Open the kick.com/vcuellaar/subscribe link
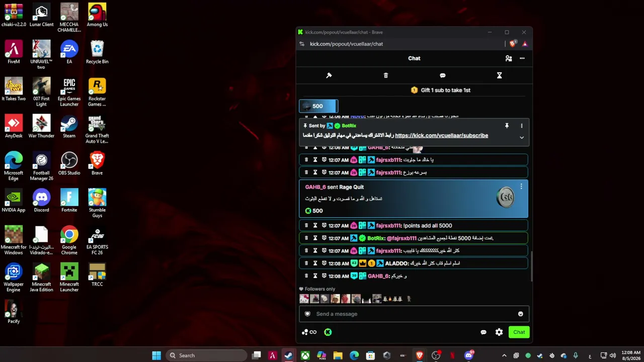The image size is (644, 362). point(441,135)
